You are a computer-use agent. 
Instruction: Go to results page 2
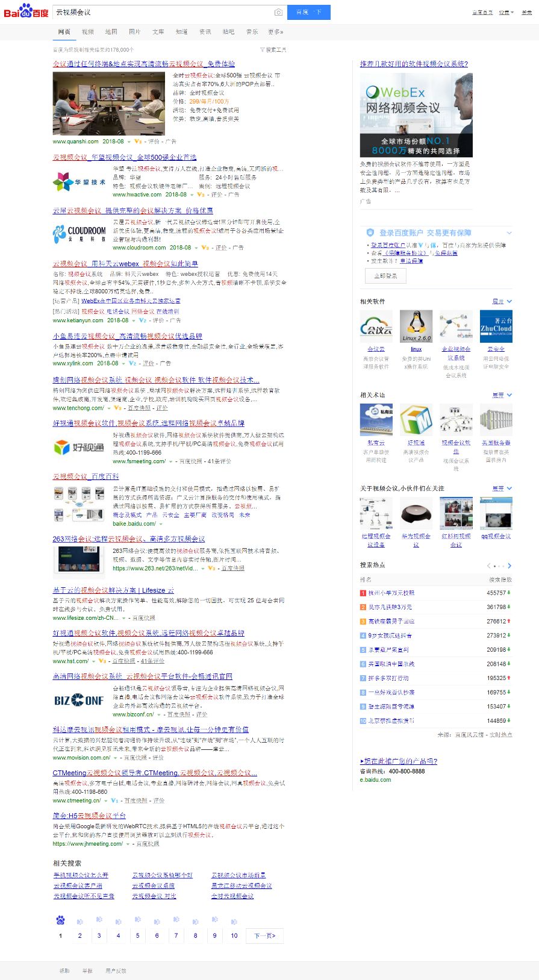pos(79,935)
